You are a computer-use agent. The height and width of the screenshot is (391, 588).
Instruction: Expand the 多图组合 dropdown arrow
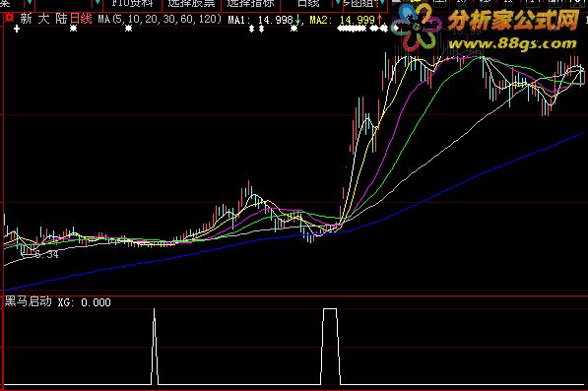coord(382,3)
